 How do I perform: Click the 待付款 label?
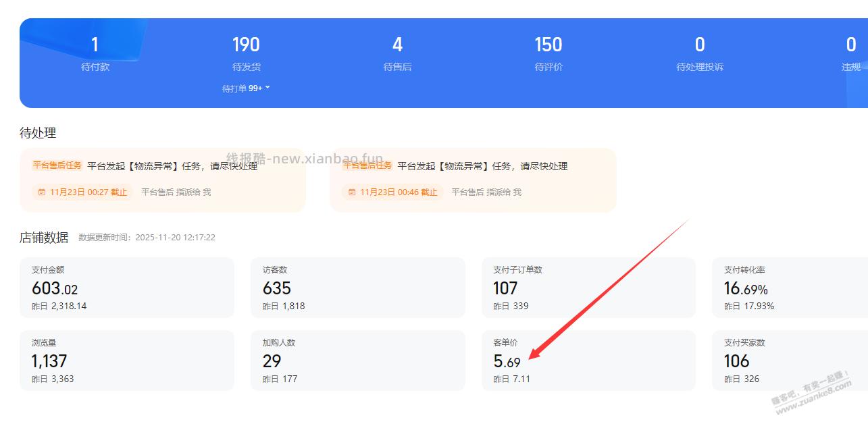click(x=95, y=67)
